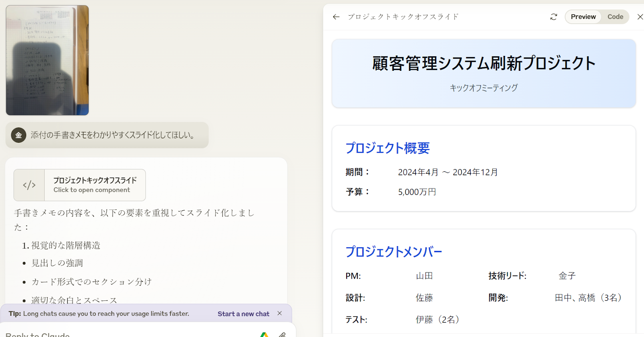The width and height of the screenshot is (644, 337).
Task: Click the code brackets icon on artifact card
Action: pos(29,185)
